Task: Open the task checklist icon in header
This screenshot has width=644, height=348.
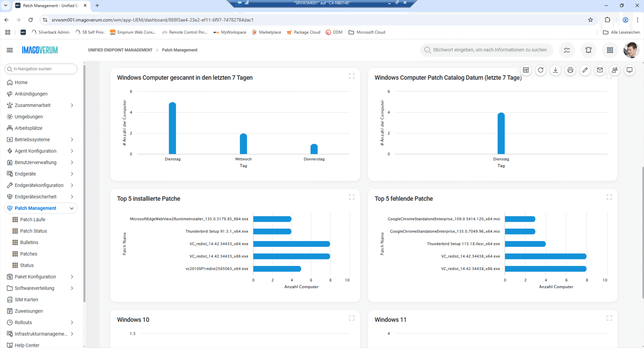Action: pyautogui.click(x=567, y=50)
